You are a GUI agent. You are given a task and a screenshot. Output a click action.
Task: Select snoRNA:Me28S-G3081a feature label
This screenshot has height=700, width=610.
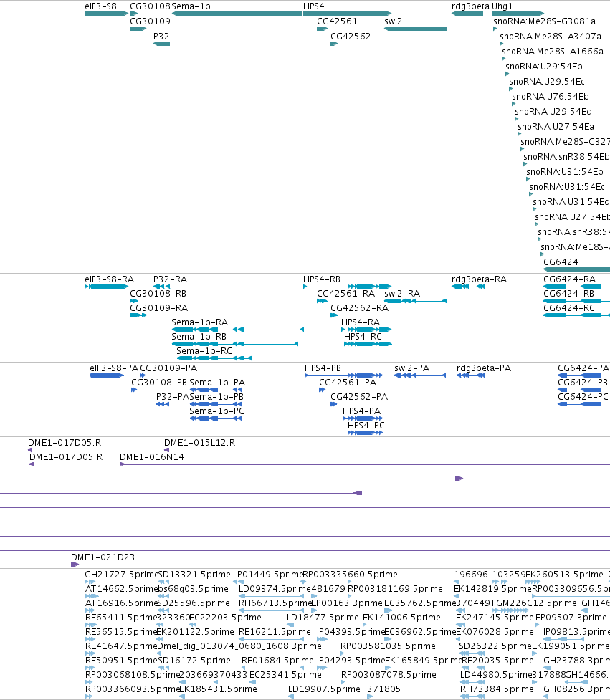pos(544,21)
